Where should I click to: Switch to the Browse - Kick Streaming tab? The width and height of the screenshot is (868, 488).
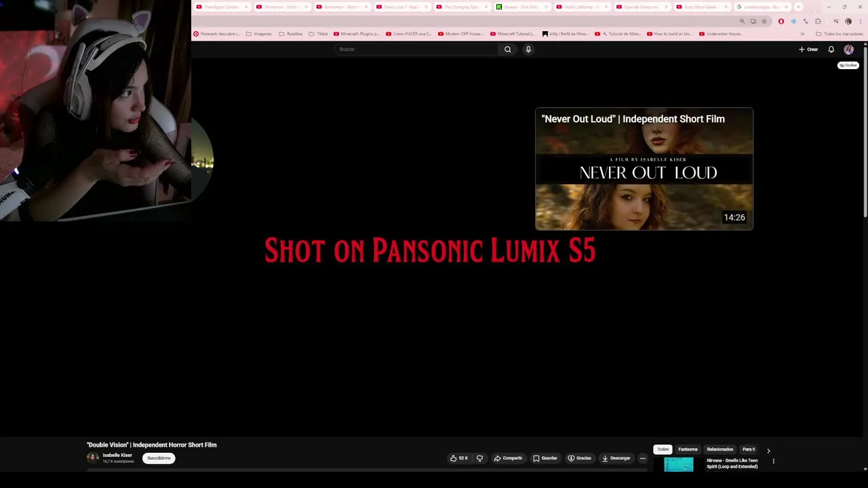tap(522, 7)
